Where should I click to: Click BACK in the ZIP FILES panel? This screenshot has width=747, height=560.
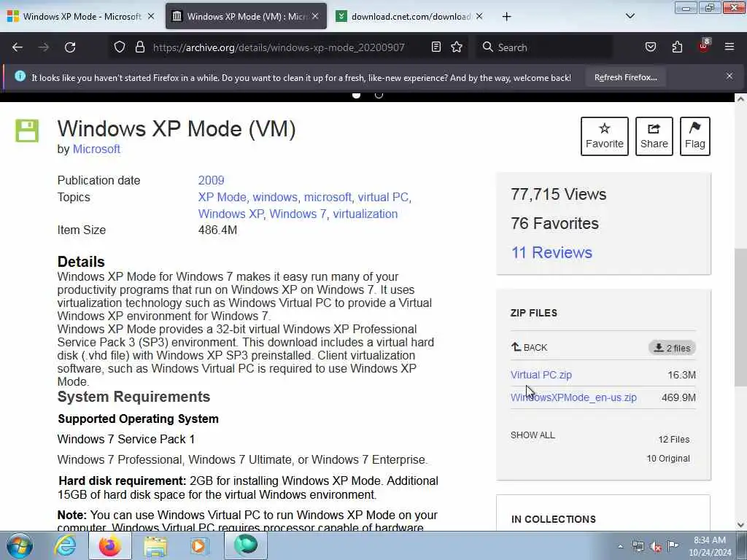(x=530, y=348)
